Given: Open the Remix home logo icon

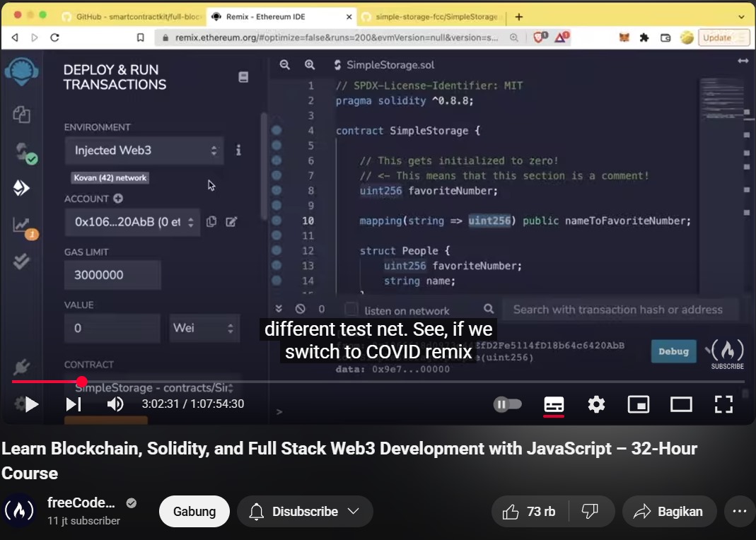Looking at the screenshot, I should point(22,71).
